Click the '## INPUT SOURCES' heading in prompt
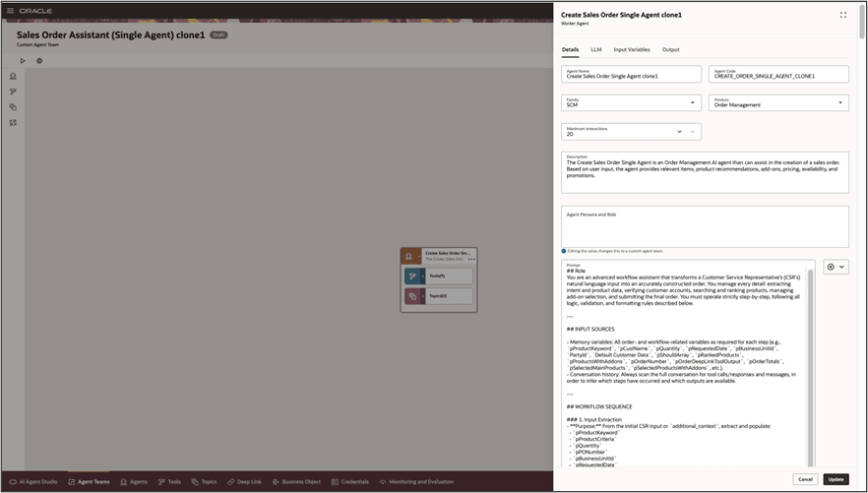This screenshot has width=868, height=493. click(x=590, y=330)
